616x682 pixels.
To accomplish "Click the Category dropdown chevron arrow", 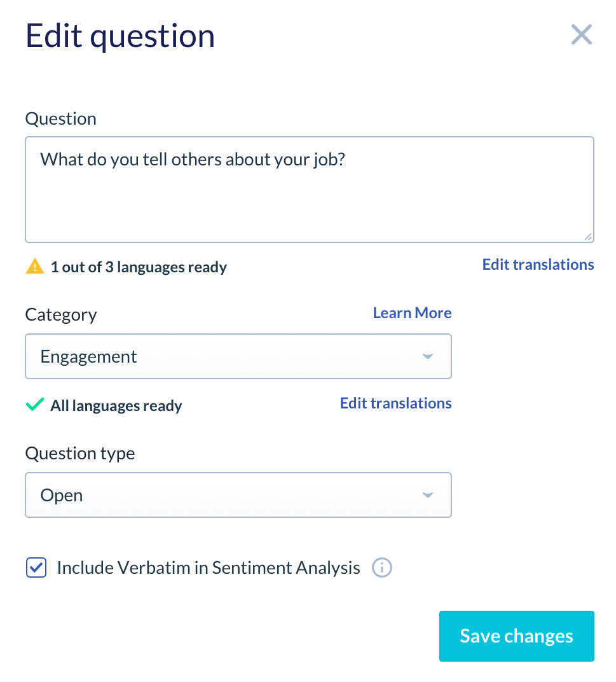I will pos(428,357).
